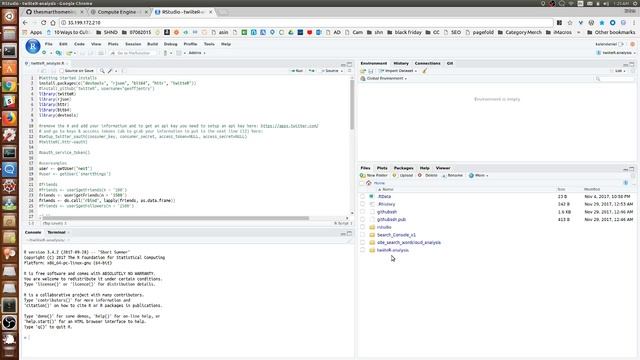Viewport: 640px width, 360px height.
Task: Click the Source button in editor
Action: (x=330, y=71)
